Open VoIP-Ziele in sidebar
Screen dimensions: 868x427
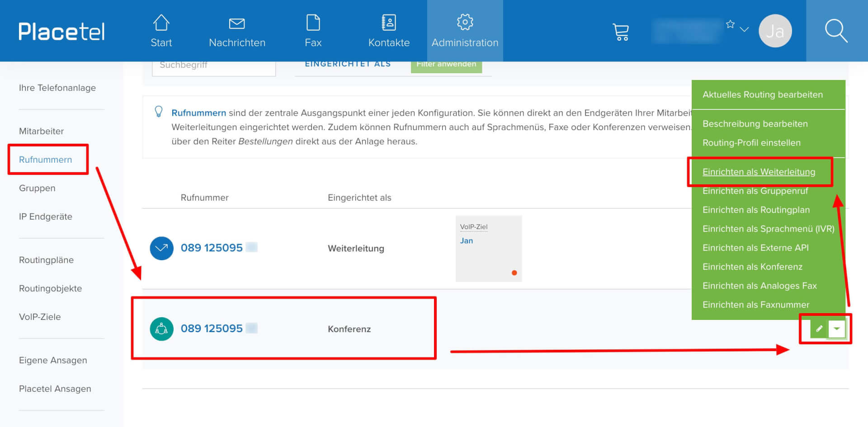pos(40,317)
